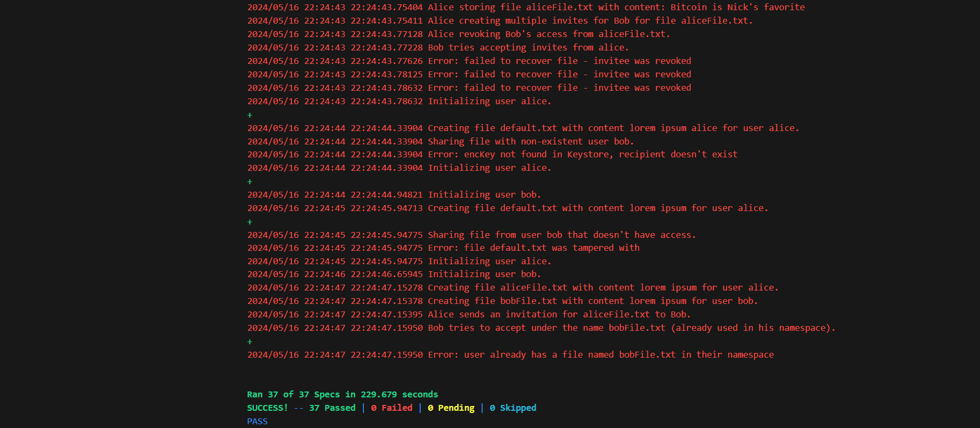
Task: Click the 'Sharing file from user bob that doesn't have access' line
Action: click(x=471, y=235)
